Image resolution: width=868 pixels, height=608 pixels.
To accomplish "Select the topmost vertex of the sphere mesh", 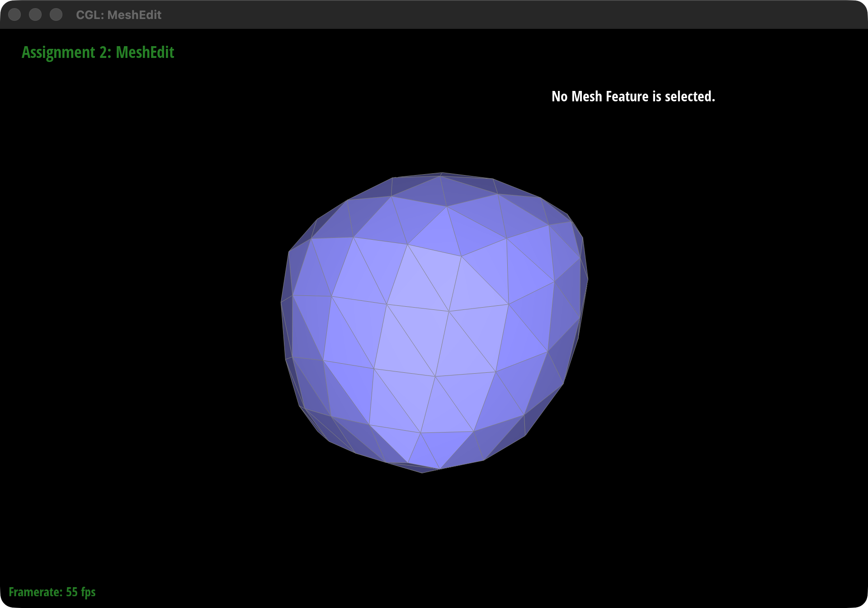I will coord(441,173).
